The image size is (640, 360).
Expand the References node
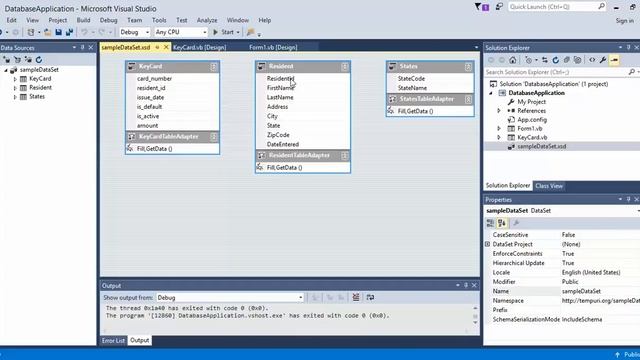point(499,111)
